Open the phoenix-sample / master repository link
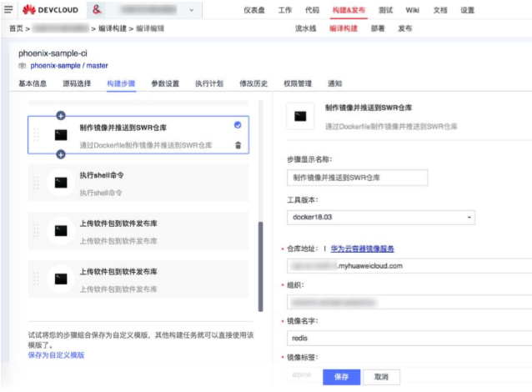 pyautogui.click(x=69, y=66)
